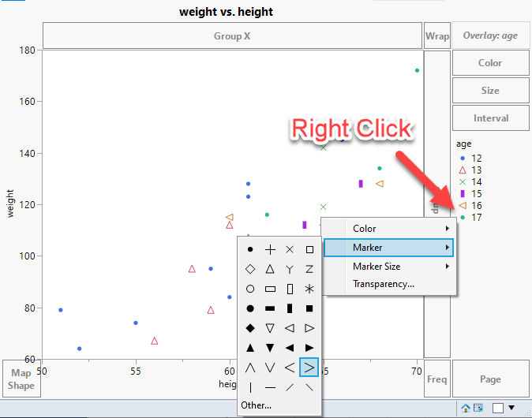Click the Group X drop zone
This screenshot has height=418, width=532.
(x=232, y=36)
